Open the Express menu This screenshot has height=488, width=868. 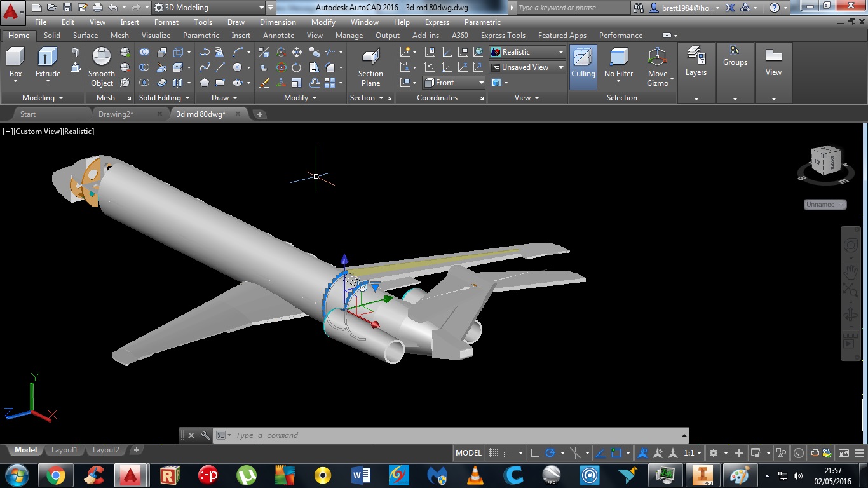click(x=436, y=22)
